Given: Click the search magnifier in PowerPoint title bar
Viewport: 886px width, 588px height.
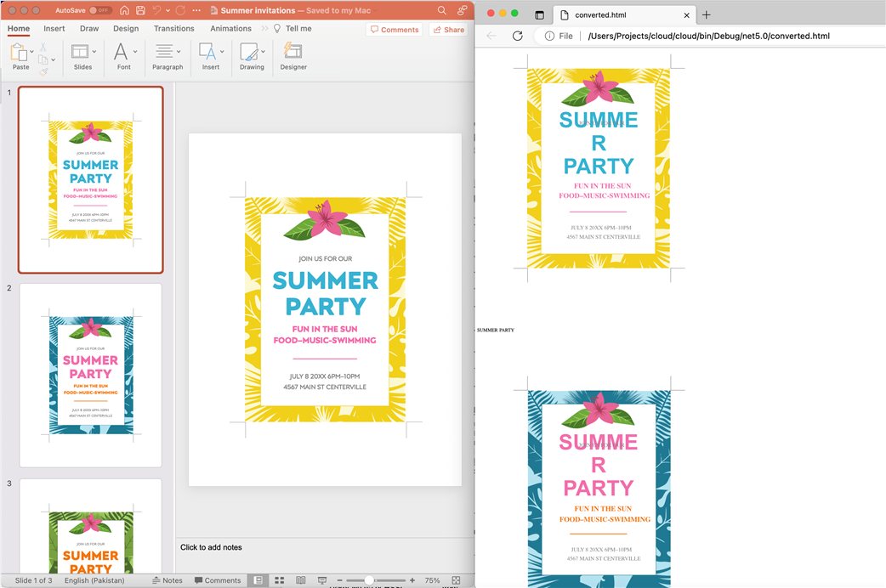Looking at the screenshot, I should 442,10.
